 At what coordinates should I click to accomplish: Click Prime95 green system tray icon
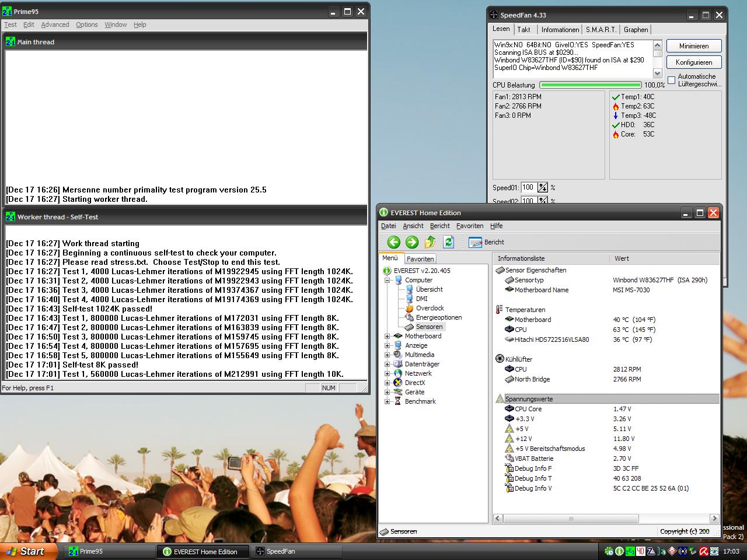click(x=630, y=551)
